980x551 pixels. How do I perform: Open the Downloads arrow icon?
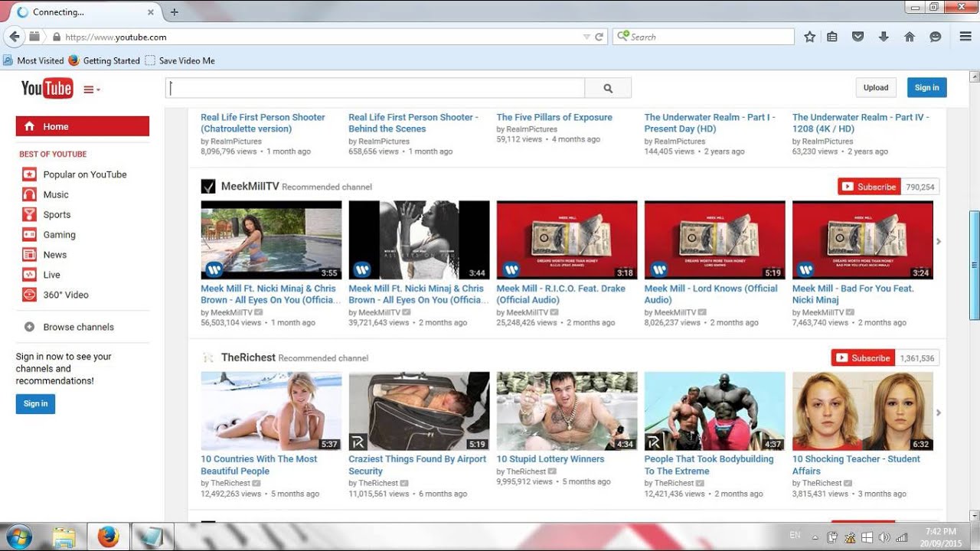pyautogui.click(x=884, y=37)
